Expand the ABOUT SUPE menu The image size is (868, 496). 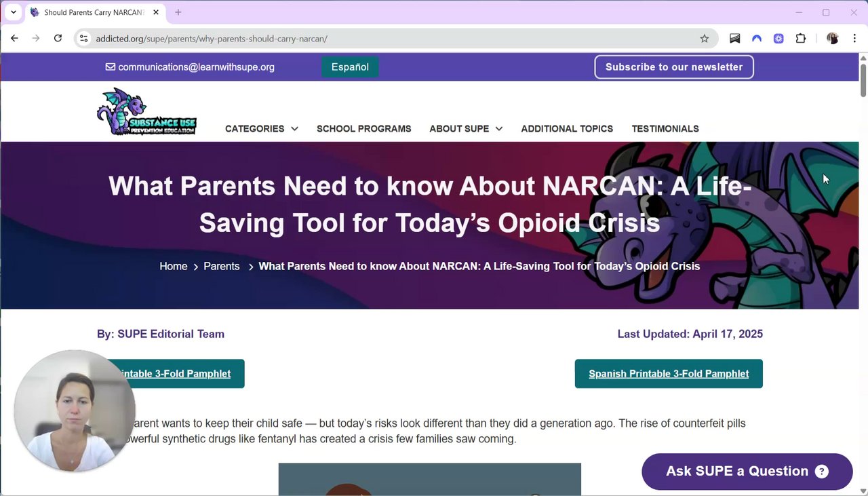[x=466, y=129]
